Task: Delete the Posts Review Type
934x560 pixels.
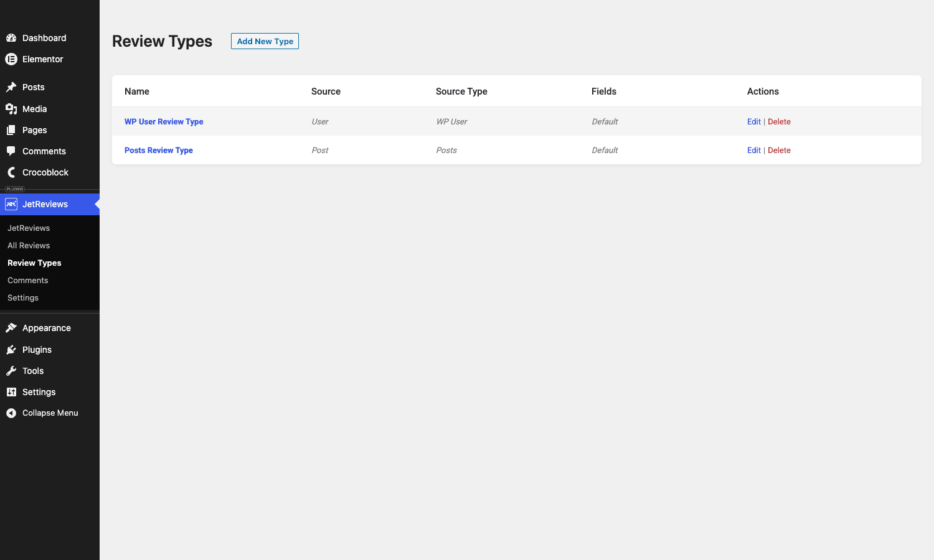Action: tap(779, 151)
